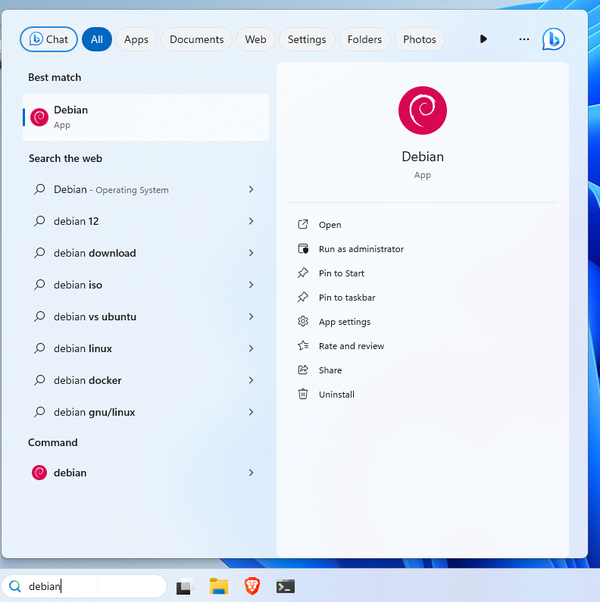Click the more options ellipsis
The height and width of the screenshot is (602, 600).
coord(524,39)
